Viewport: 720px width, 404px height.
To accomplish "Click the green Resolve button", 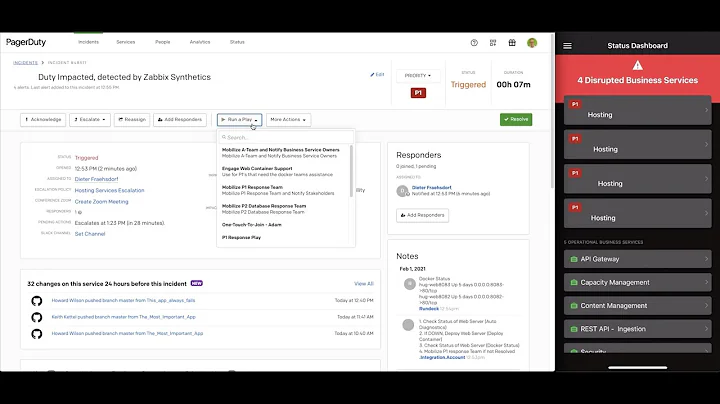I will pos(516,119).
